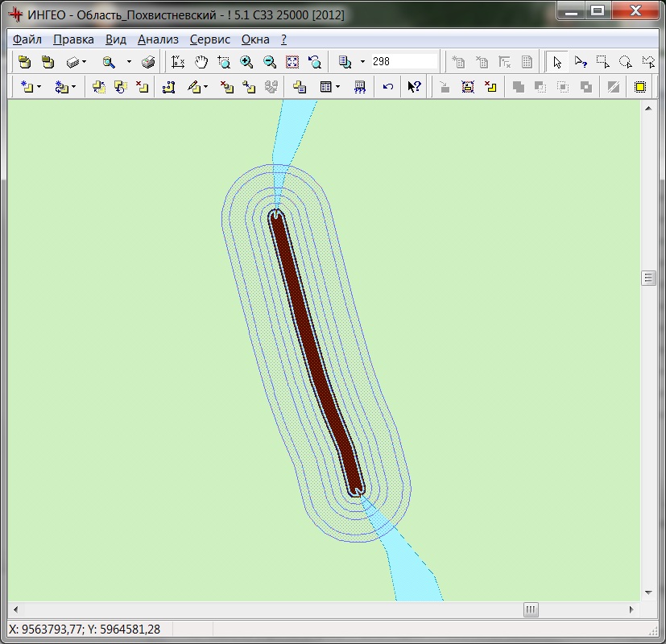Click the attribute table icon
666x644 pixels.
pyautogui.click(x=325, y=87)
